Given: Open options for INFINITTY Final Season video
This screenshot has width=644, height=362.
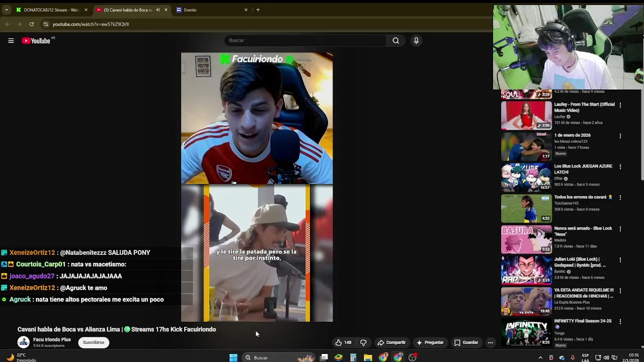Looking at the screenshot, I should point(620,321).
